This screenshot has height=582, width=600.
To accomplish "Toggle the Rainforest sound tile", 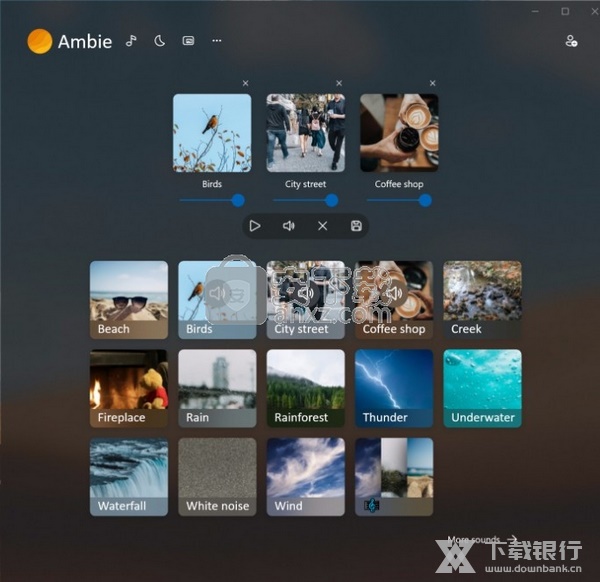I will pyautogui.click(x=306, y=388).
